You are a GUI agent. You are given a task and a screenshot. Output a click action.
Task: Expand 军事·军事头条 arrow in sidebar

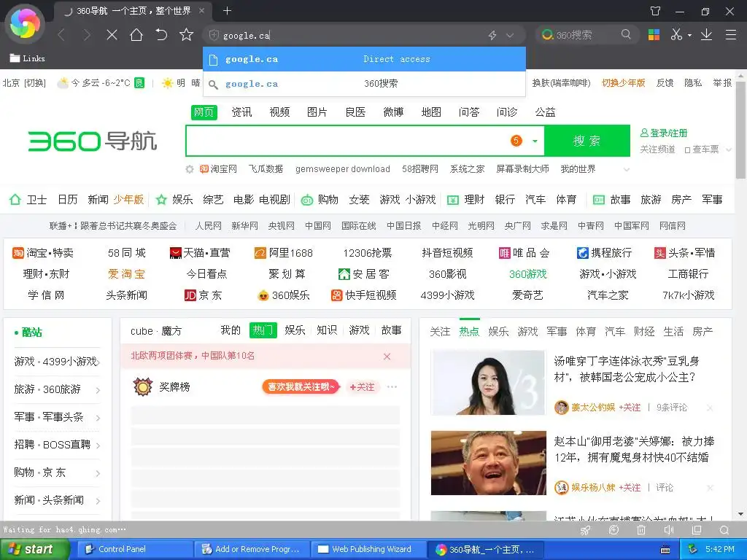click(x=98, y=418)
